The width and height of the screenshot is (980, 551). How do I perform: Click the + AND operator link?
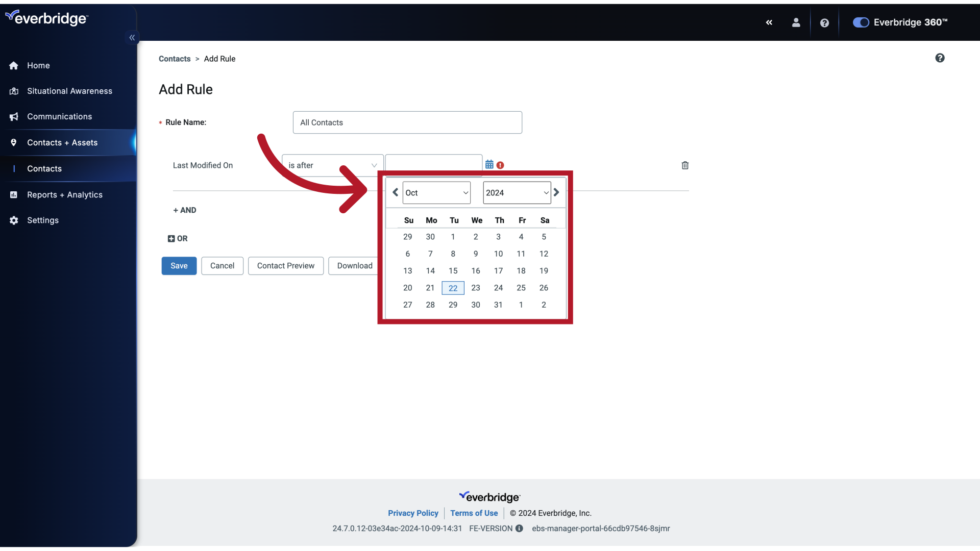point(184,209)
